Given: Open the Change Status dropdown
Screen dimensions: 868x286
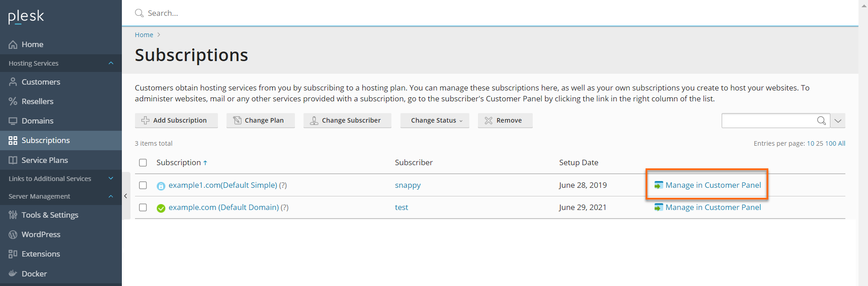Looking at the screenshot, I should 434,120.
